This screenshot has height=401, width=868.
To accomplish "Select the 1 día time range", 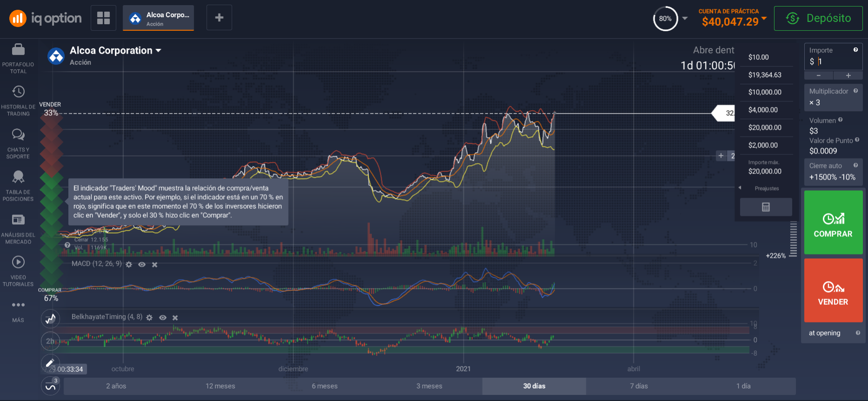I will tap(743, 386).
